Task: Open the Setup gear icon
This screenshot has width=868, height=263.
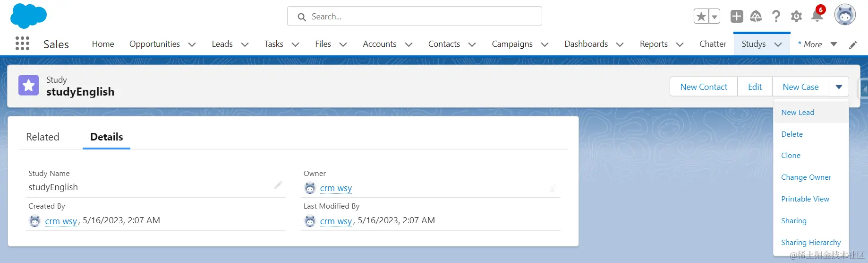Action: coord(796,17)
